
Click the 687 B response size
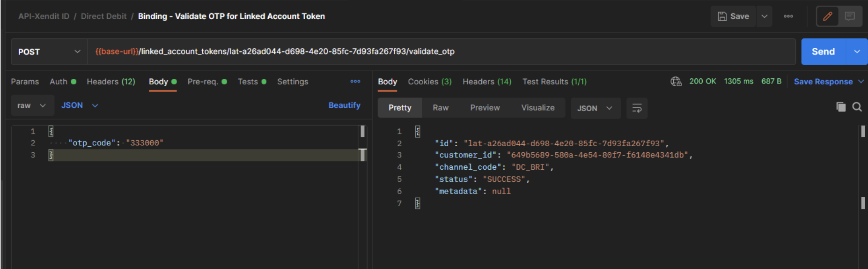[x=771, y=81]
